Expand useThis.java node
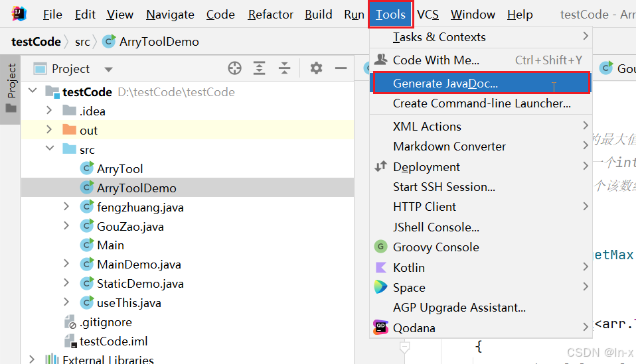636x364 pixels. click(x=66, y=302)
